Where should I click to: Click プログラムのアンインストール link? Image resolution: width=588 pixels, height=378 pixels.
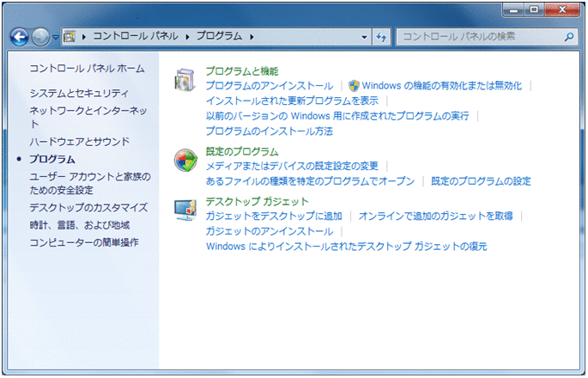tap(270, 86)
